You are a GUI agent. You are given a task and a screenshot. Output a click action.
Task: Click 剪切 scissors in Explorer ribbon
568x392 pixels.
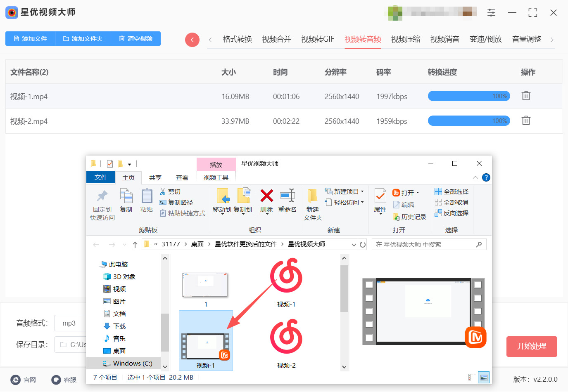pos(170,192)
